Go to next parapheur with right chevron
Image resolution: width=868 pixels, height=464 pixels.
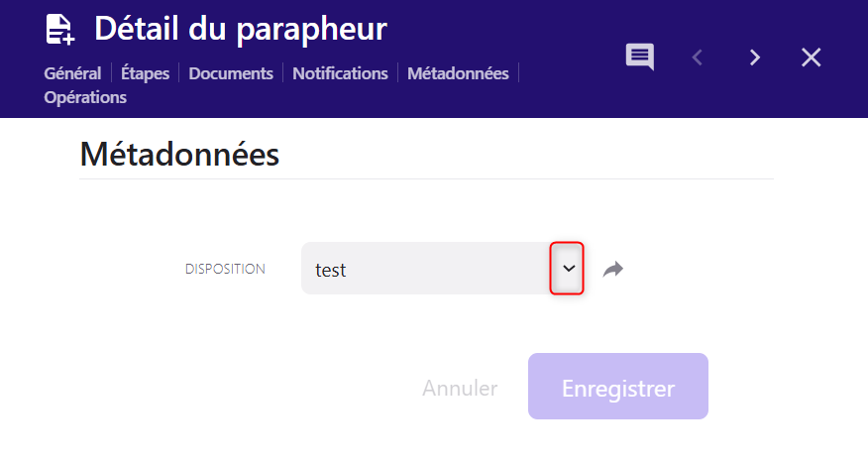755,58
